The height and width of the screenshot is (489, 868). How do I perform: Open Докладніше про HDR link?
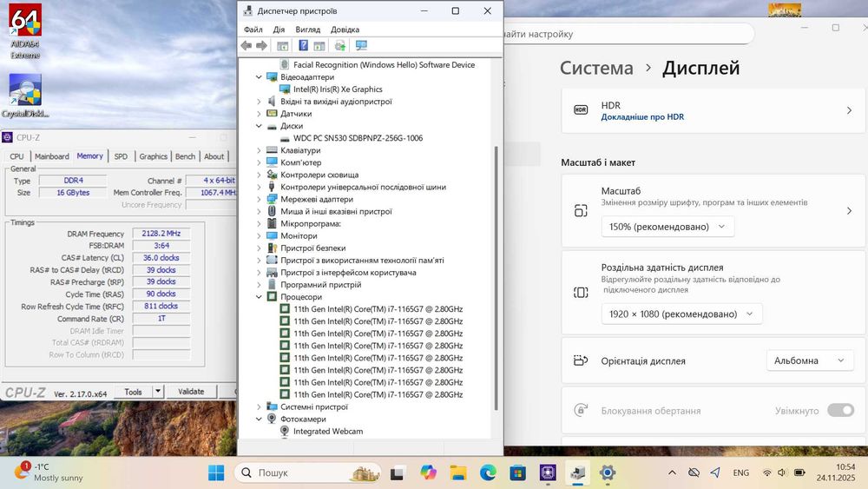642,117
